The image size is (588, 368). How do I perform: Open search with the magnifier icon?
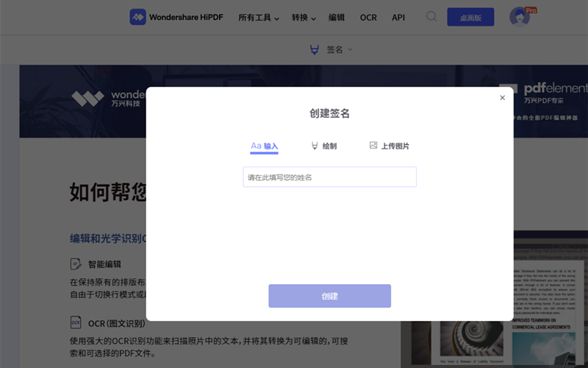point(431,17)
